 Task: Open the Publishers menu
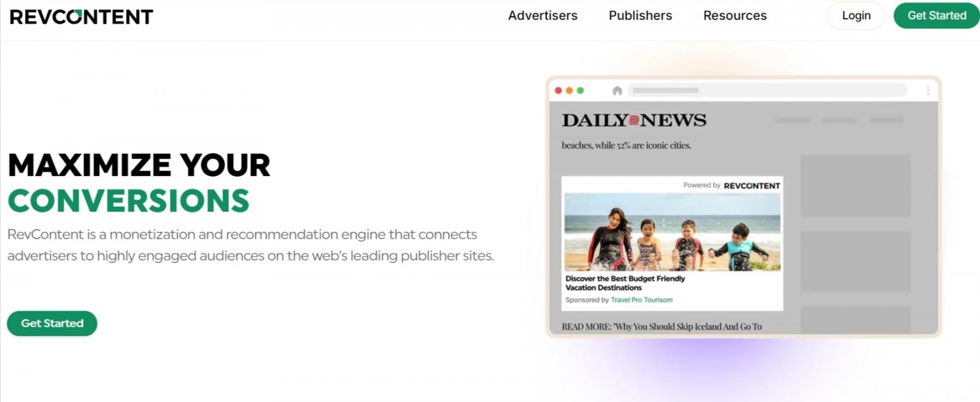[x=640, y=16]
